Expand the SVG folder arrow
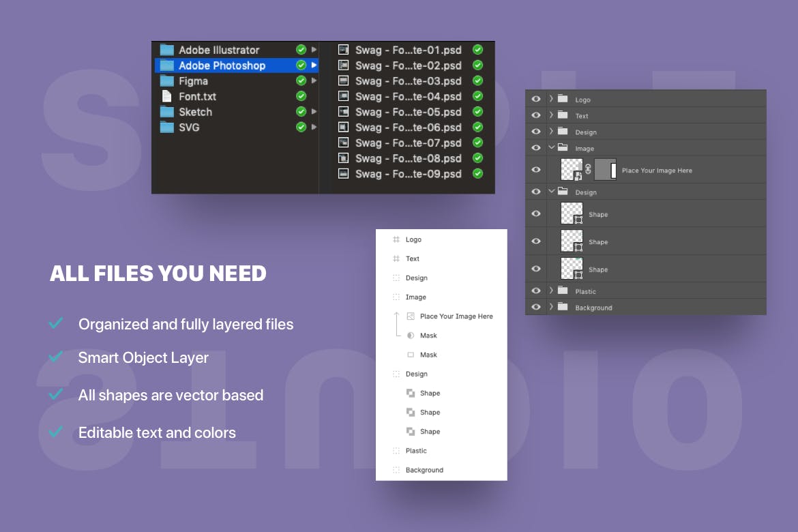Image resolution: width=798 pixels, height=532 pixels. [314, 127]
